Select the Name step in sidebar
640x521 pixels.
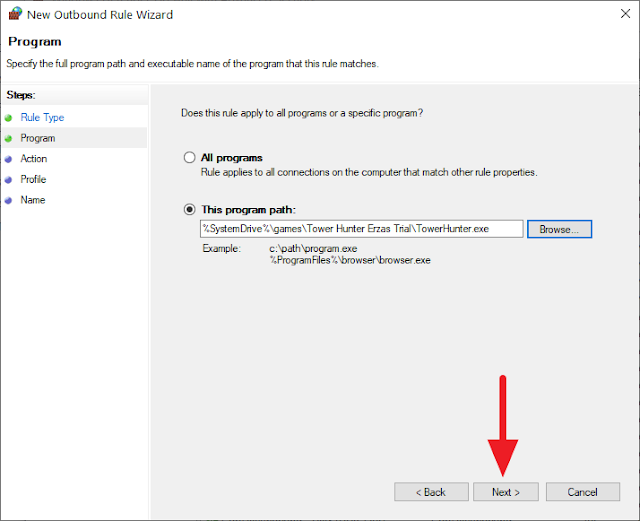(33, 200)
